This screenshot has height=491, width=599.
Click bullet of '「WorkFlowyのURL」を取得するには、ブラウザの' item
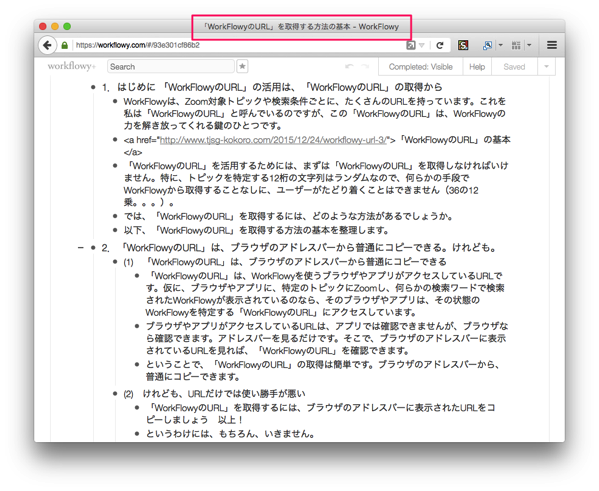pyautogui.click(x=137, y=408)
